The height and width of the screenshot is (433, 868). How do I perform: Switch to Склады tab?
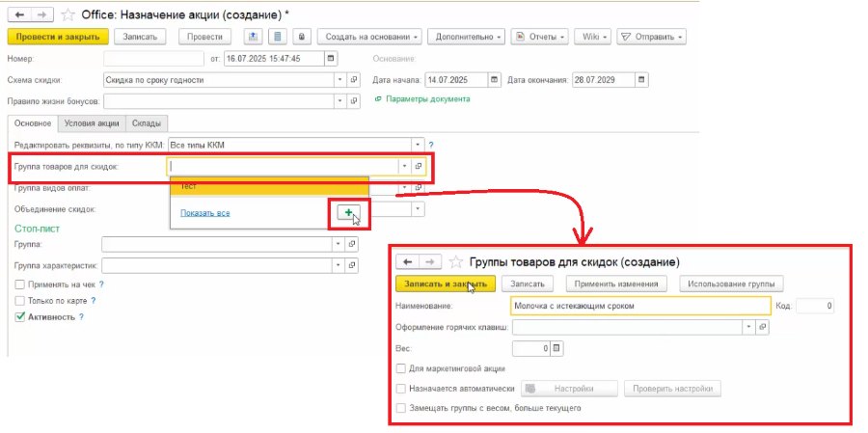(147, 123)
